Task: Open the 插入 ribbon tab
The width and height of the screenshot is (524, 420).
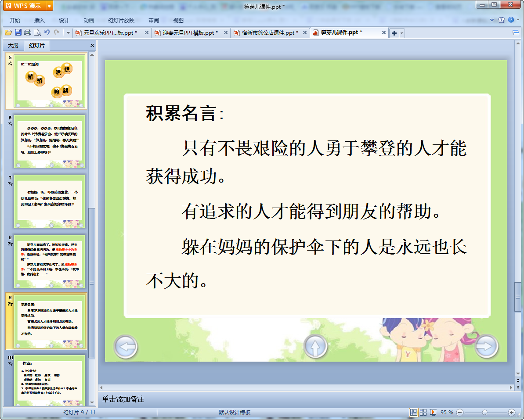Action: [x=39, y=20]
